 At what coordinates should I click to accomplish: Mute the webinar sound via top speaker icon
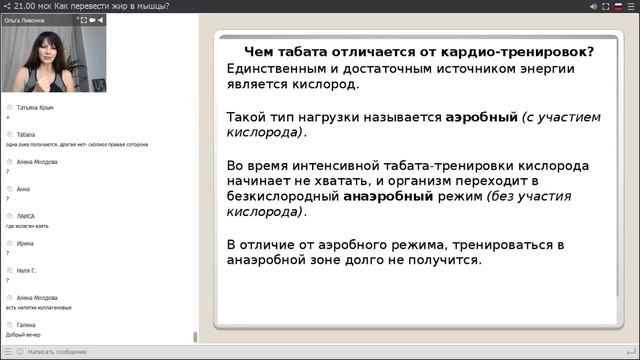593,7
